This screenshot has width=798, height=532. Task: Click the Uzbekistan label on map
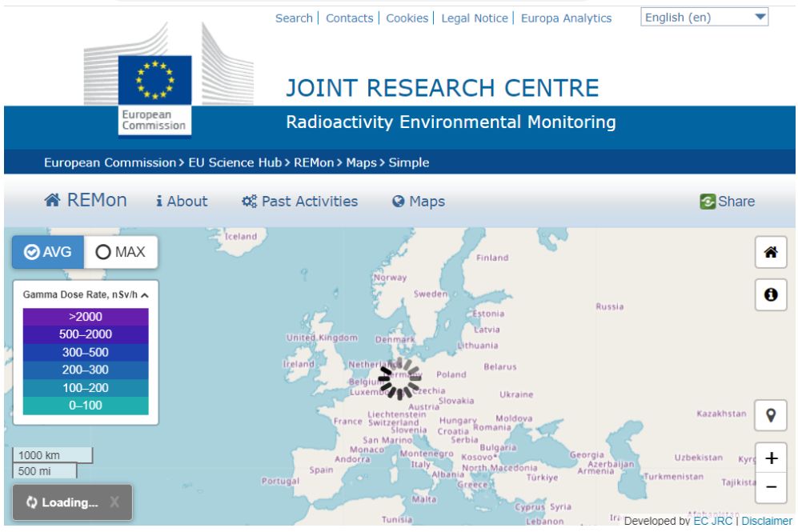(699, 458)
